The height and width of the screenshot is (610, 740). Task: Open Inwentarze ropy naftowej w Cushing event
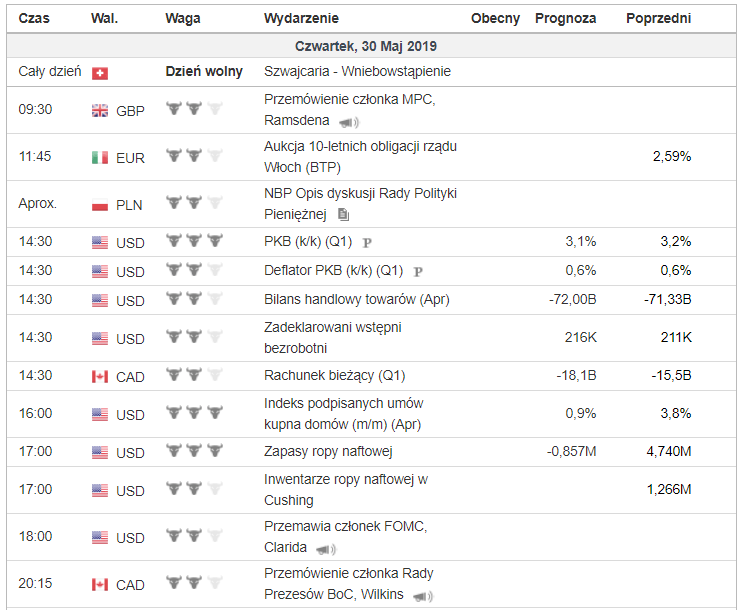pyautogui.click(x=346, y=489)
